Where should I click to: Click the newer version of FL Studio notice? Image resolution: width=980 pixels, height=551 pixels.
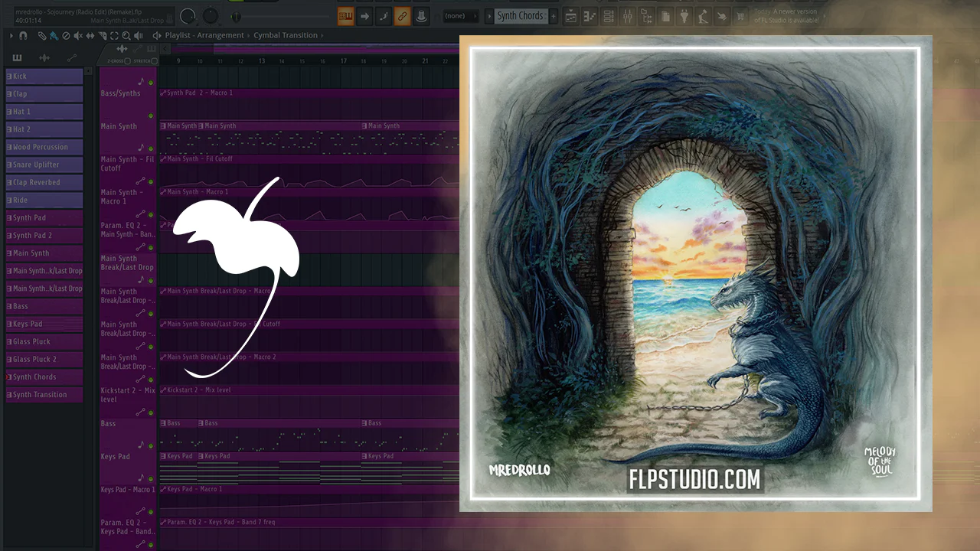(788, 15)
